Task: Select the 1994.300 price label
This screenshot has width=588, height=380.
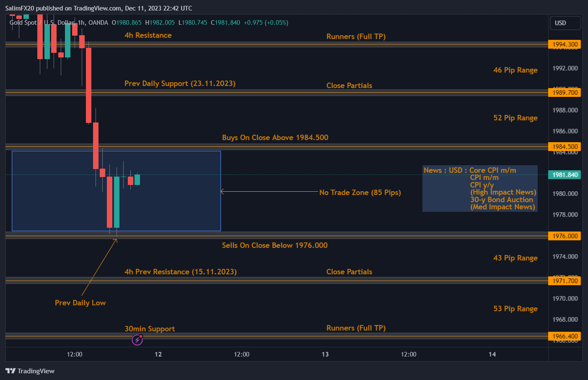Action: [x=565, y=44]
